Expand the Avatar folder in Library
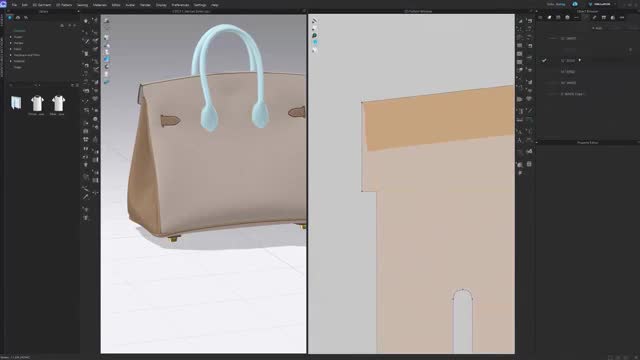This screenshot has height=360, width=640. [x=11, y=37]
